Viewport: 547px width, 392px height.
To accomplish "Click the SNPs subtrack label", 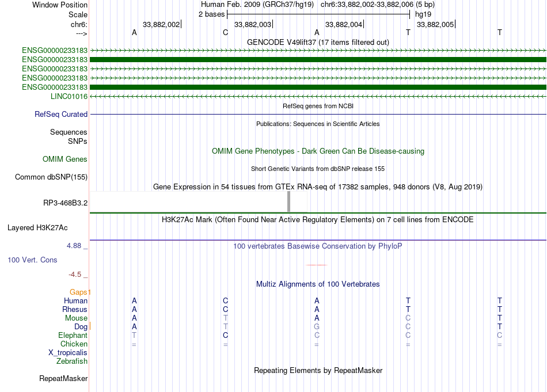I will click(78, 141).
